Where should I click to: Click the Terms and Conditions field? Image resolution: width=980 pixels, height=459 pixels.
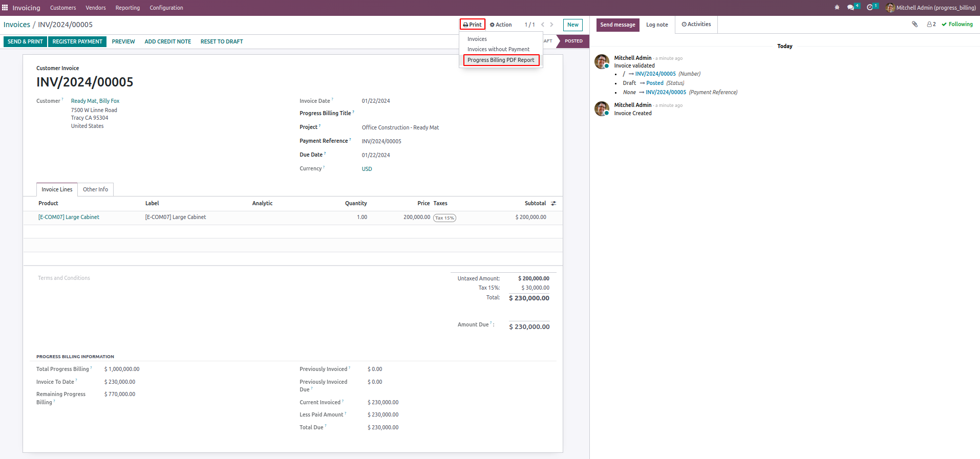(64, 278)
